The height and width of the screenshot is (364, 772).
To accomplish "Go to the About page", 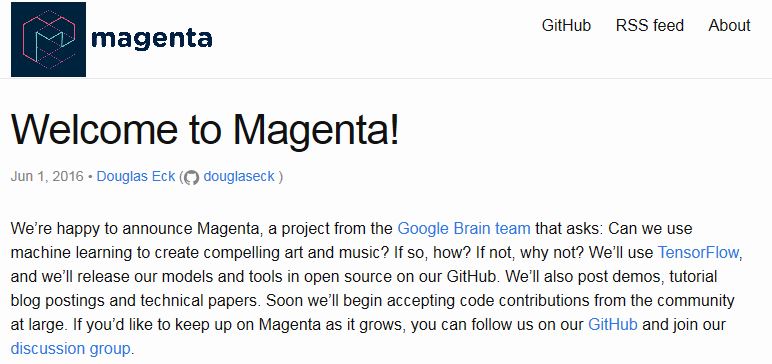I will point(729,25).
